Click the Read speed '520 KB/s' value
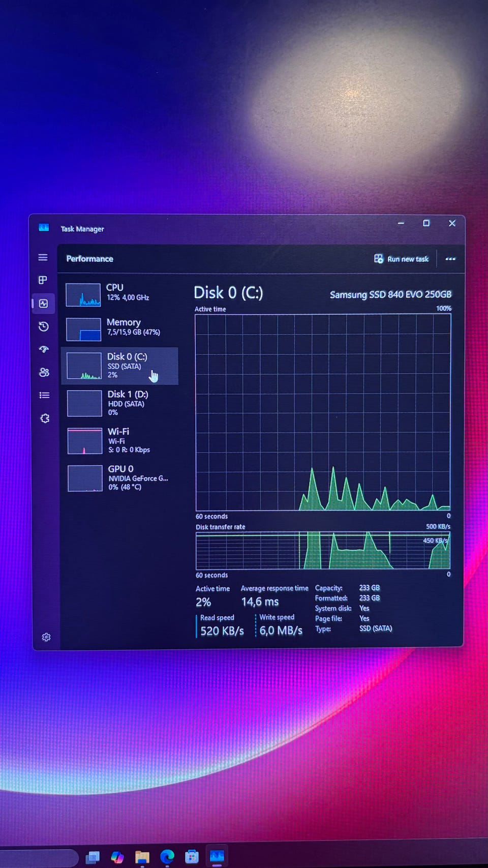 click(x=222, y=631)
